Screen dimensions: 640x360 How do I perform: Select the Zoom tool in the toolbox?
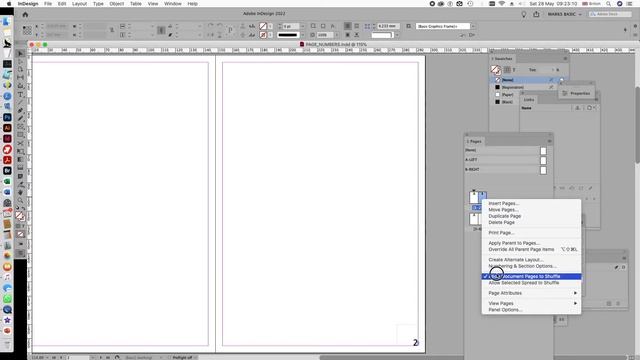click(x=20, y=200)
